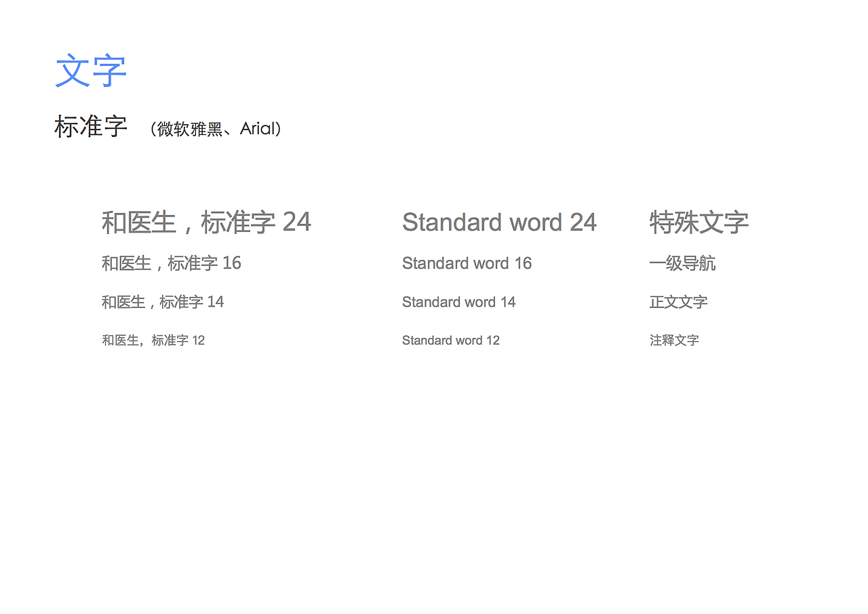Select the smallest 和医生，标准字 12 sample

pyautogui.click(x=153, y=340)
